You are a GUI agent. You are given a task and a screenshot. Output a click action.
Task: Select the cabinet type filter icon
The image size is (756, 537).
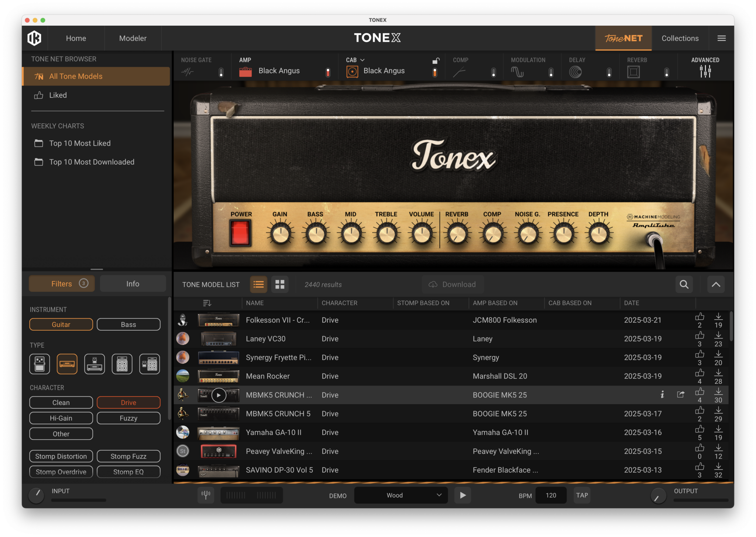click(x=122, y=364)
